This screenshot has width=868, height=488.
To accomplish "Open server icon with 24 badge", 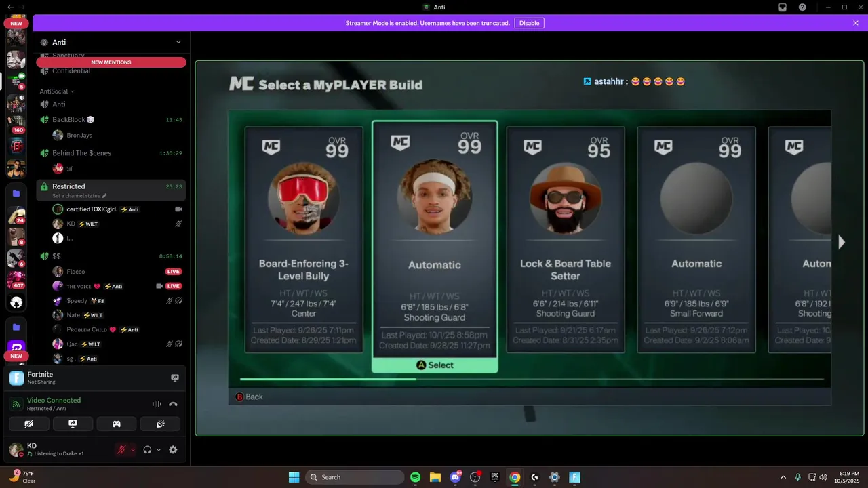I will click(16, 215).
